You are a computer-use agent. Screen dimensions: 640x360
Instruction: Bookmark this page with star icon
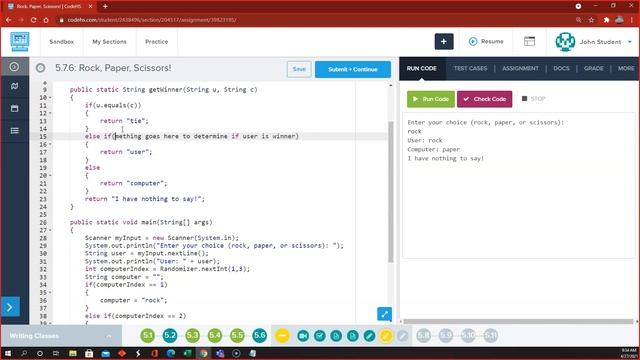(591, 20)
